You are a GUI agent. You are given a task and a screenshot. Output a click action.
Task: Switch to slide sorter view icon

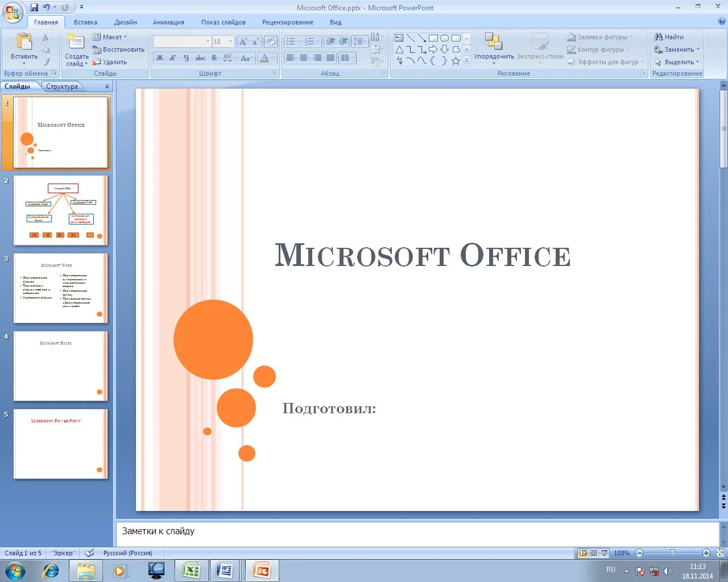593,553
